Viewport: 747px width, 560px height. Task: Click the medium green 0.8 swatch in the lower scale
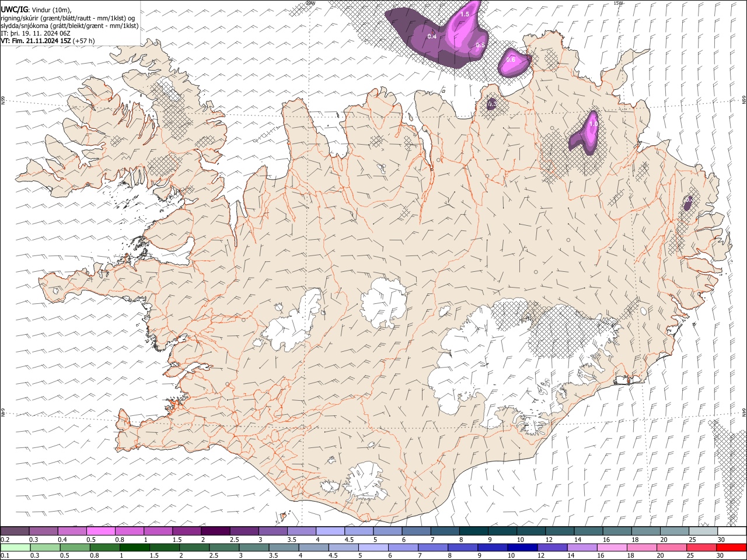(104, 547)
